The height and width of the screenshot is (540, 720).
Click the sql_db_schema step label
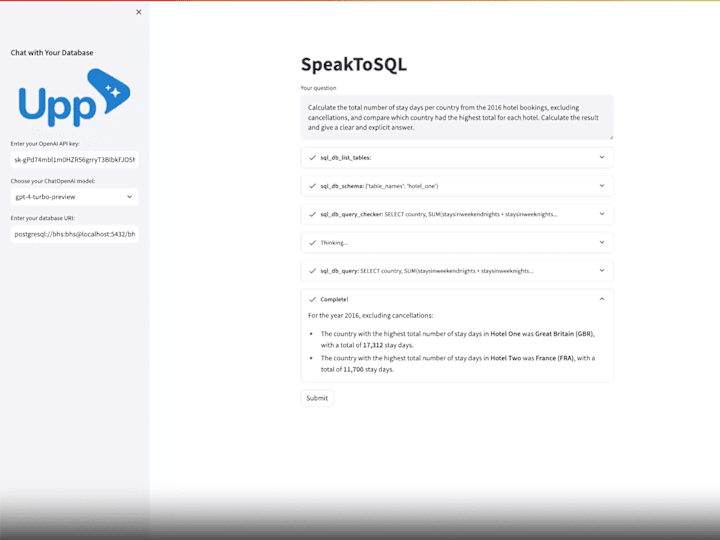[379, 186]
